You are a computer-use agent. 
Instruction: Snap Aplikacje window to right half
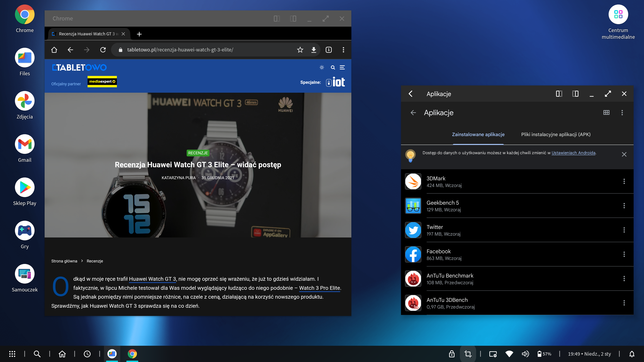tap(575, 94)
